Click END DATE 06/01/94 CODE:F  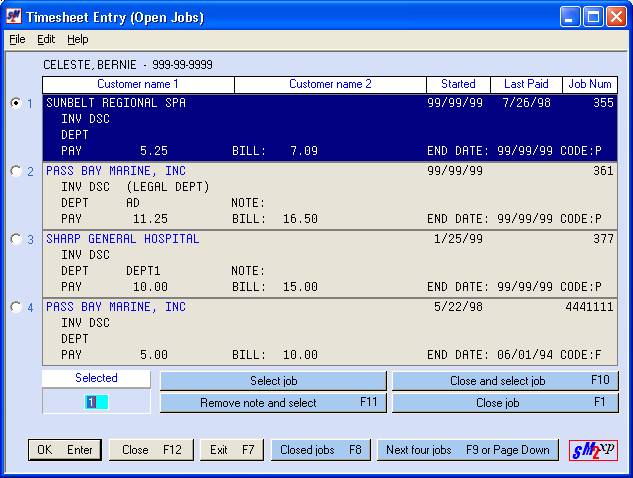514,355
